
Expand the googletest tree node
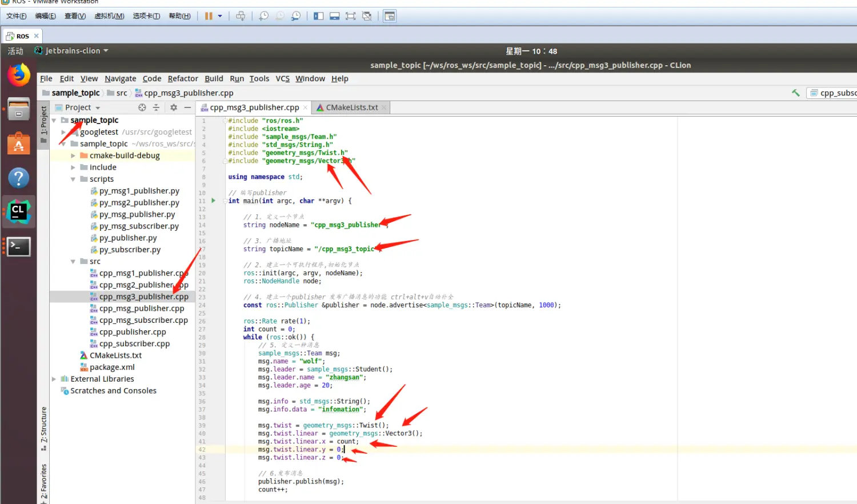[x=63, y=132]
